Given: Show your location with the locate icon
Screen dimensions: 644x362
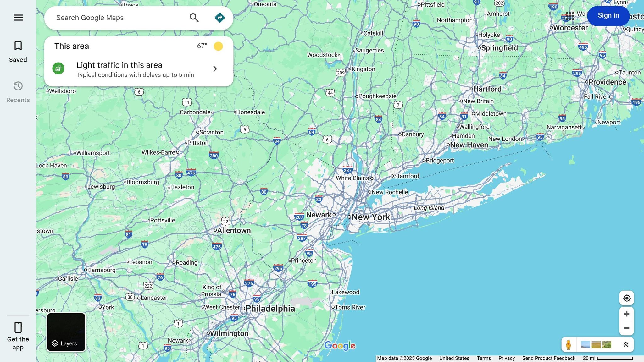Looking at the screenshot, I should (626, 298).
